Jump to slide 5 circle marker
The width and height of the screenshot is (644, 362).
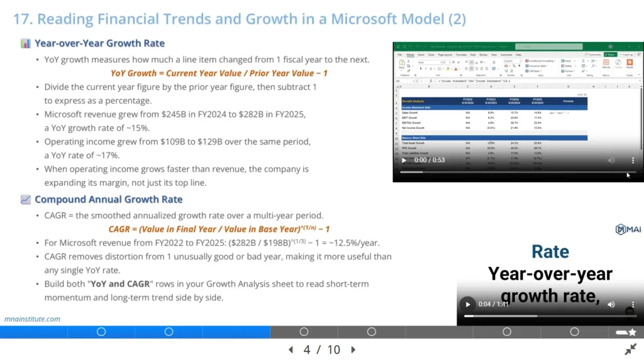[304, 332]
